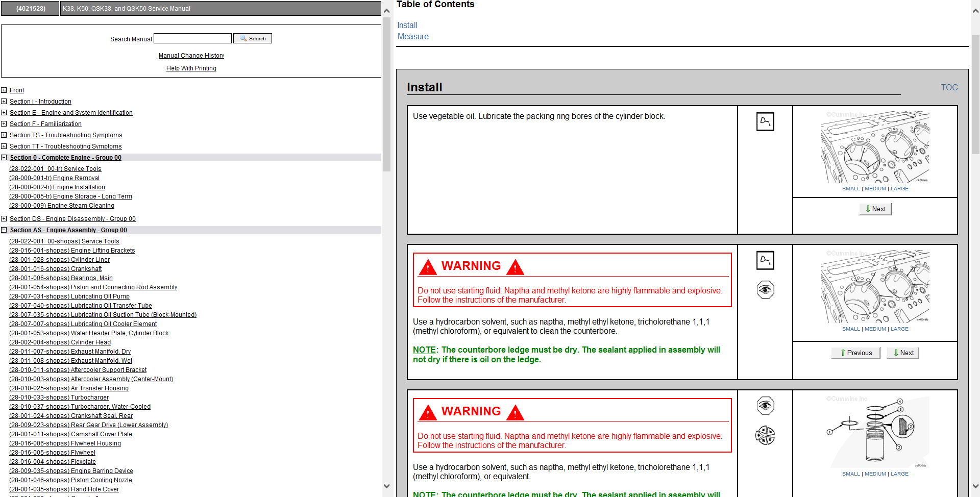Open Bearings, Main procedure
The image size is (980, 497).
click(x=61, y=278)
